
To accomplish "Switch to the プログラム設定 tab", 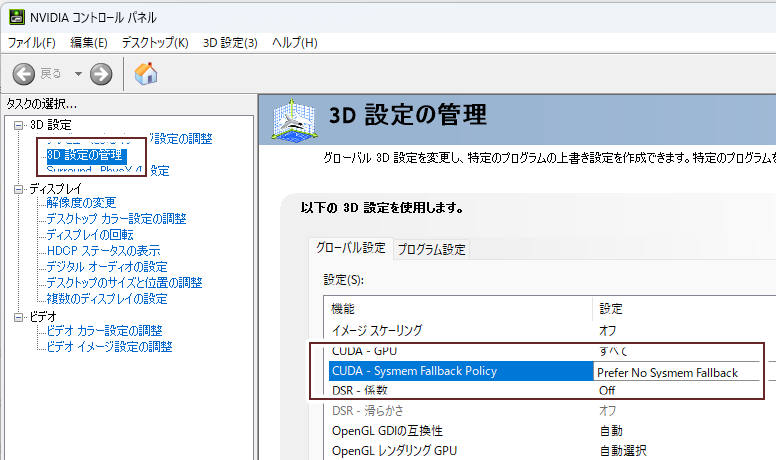I will 432,250.
